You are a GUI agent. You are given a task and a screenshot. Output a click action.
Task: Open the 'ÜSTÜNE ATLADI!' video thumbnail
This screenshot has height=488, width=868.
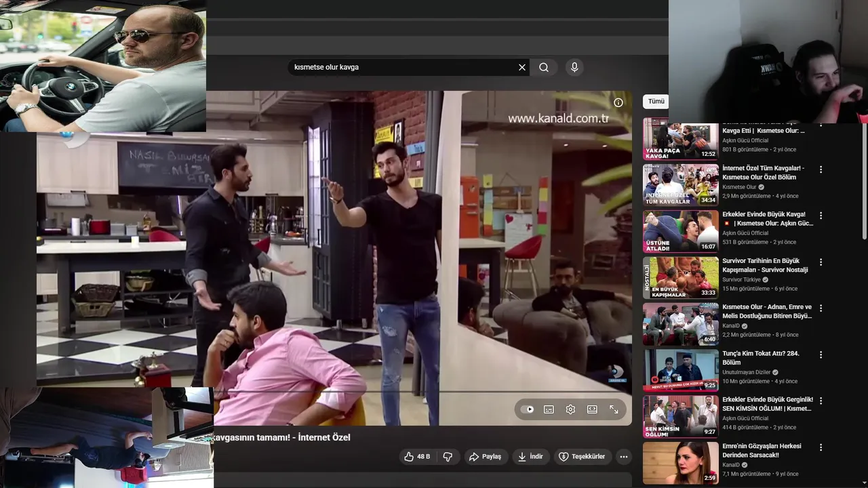(681, 232)
